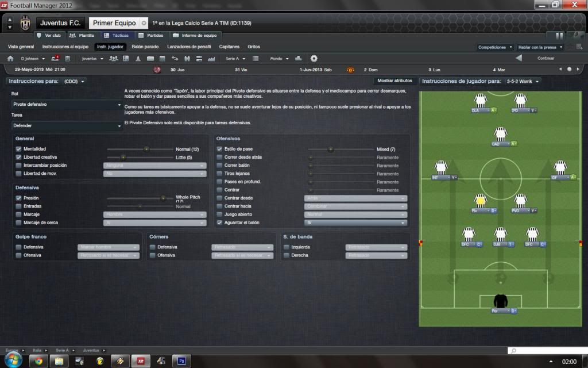Viewport: 588px width, 368px height.
Task: Select the black goalkeeper shirt on the pitch
Action: [500, 301]
